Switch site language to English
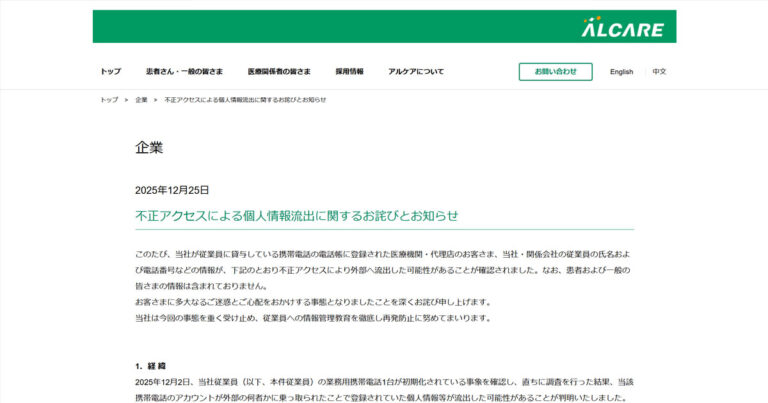 pyautogui.click(x=621, y=72)
